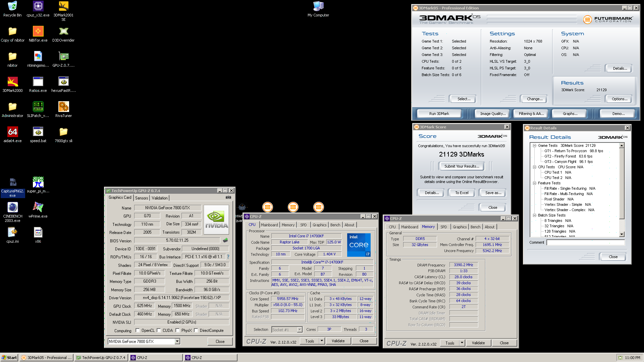This screenshot has height=362, width=644.
Task: Switch to Validation tab in GPU-Z
Action: click(160, 198)
